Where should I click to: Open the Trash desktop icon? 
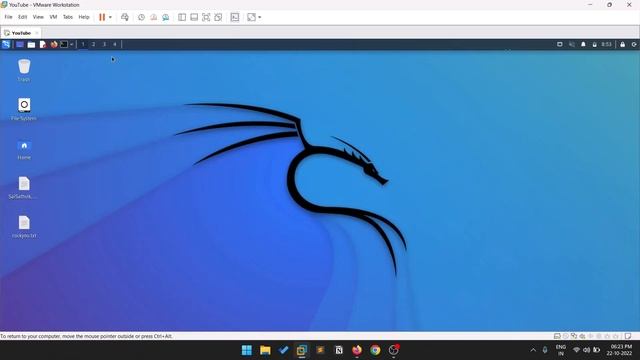coord(24,70)
